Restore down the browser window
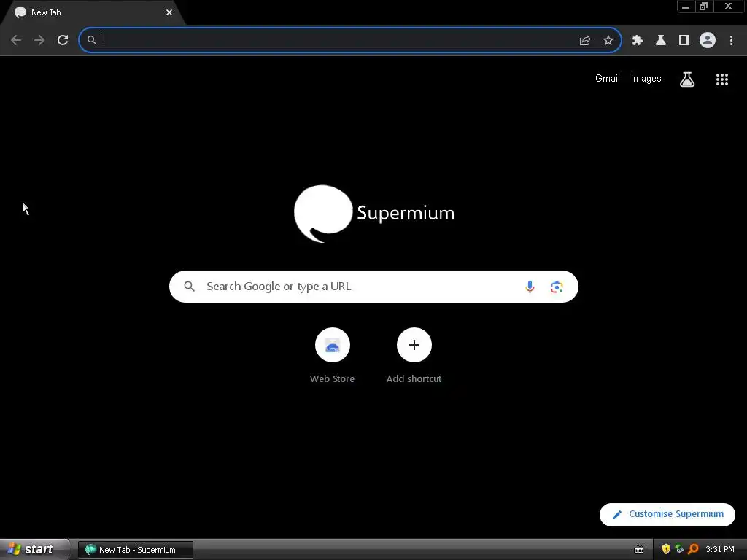This screenshot has height=560, width=747. (x=704, y=6)
